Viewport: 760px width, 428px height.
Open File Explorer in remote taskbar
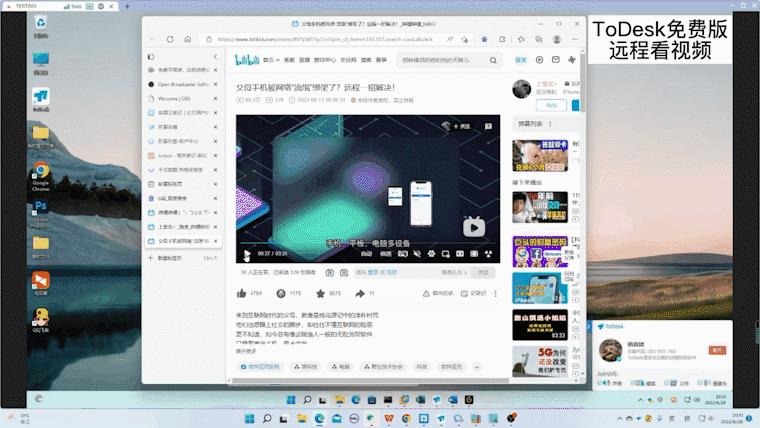coord(339,400)
